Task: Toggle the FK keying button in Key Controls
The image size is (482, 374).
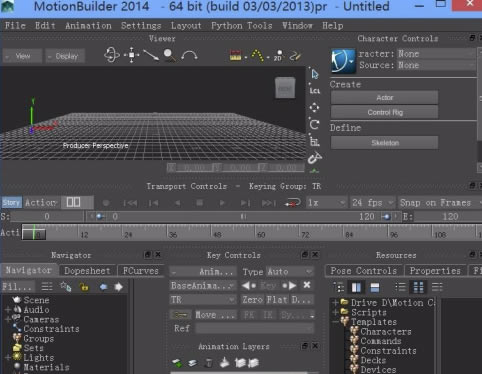Action: (249, 315)
